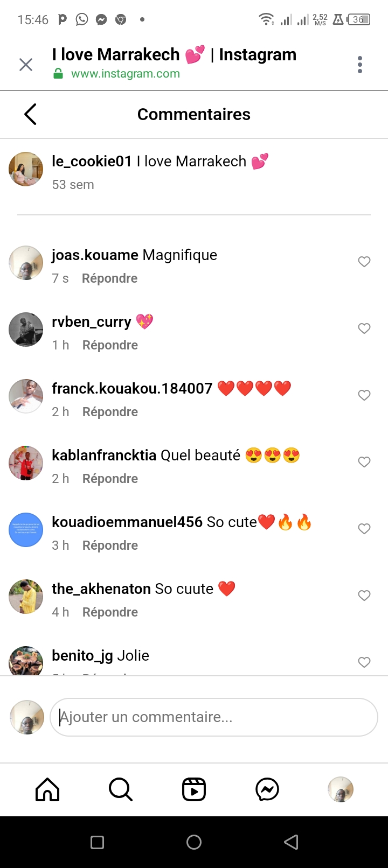388x868 pixels.
Task: Tap the Android recent apps square
Action: click(98, 842)
